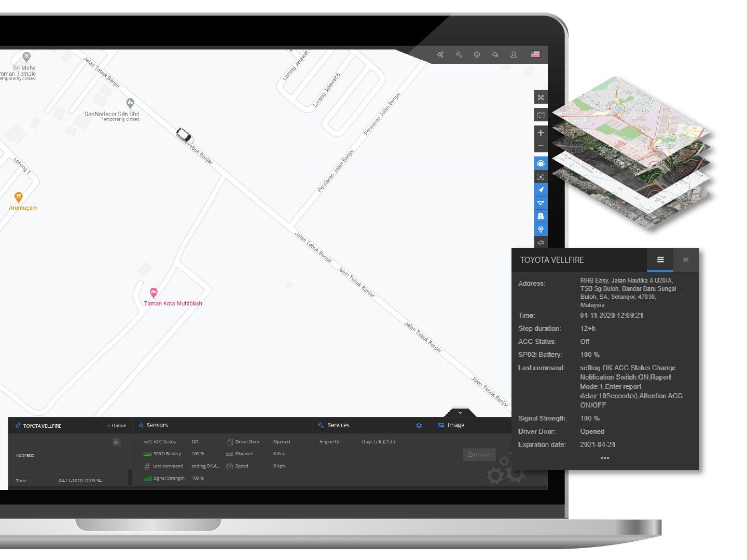Click the Distance sensor icon
747x560 pixels.
229,454
